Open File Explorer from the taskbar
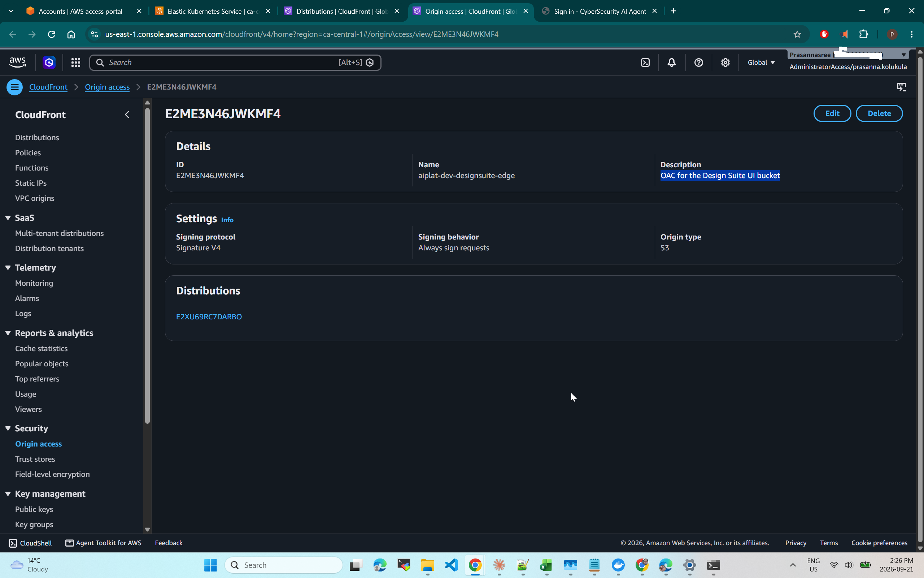This screenshot has height=578, width=924. pyautogui.click(x=428, y=565)
